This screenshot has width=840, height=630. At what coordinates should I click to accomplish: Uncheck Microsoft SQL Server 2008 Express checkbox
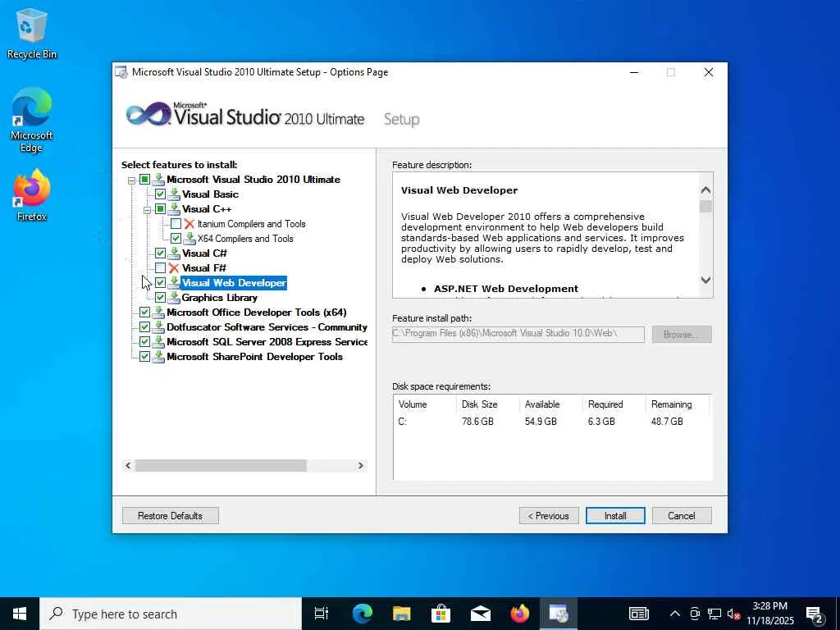point(144,342)
